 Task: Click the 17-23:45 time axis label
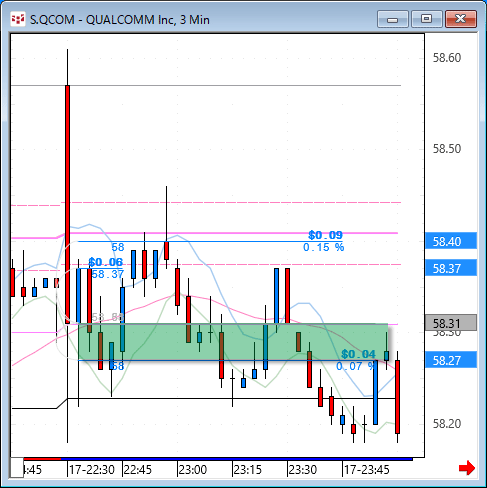coord(366,470)
